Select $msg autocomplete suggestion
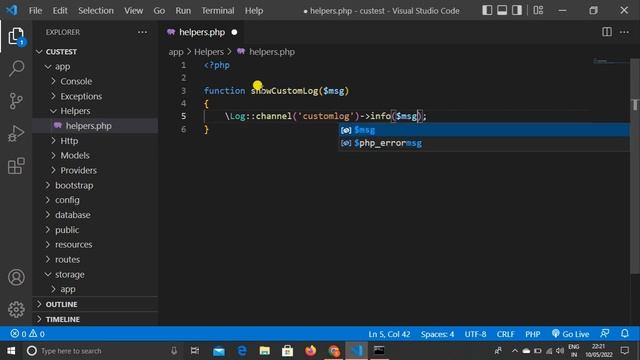The width and height of the screenshot is (640, 360). (484, 130)
